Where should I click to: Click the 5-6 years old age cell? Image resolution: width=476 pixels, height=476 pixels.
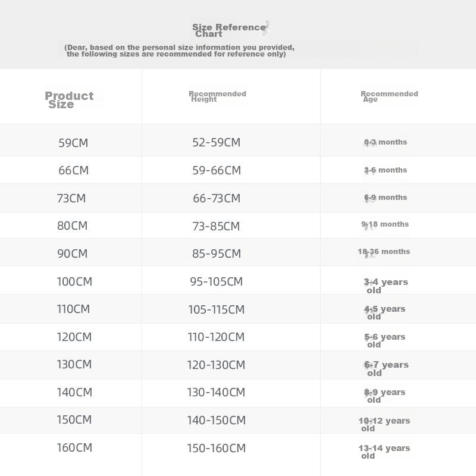click(x=384, y=340)
